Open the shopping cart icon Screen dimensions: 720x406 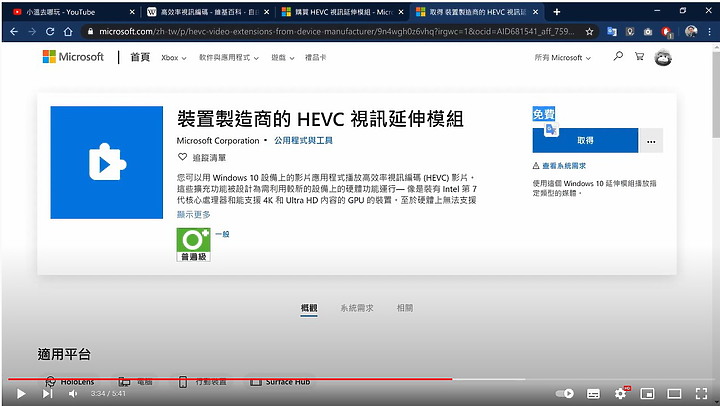coord(639,56)
